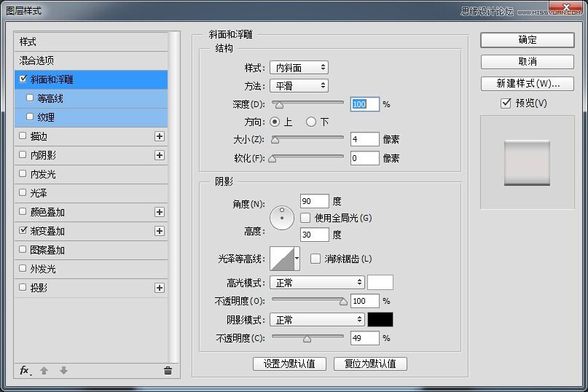Select the 光泽 effect row
Screen dimensions: 588x392
click(x=91, y=193)
